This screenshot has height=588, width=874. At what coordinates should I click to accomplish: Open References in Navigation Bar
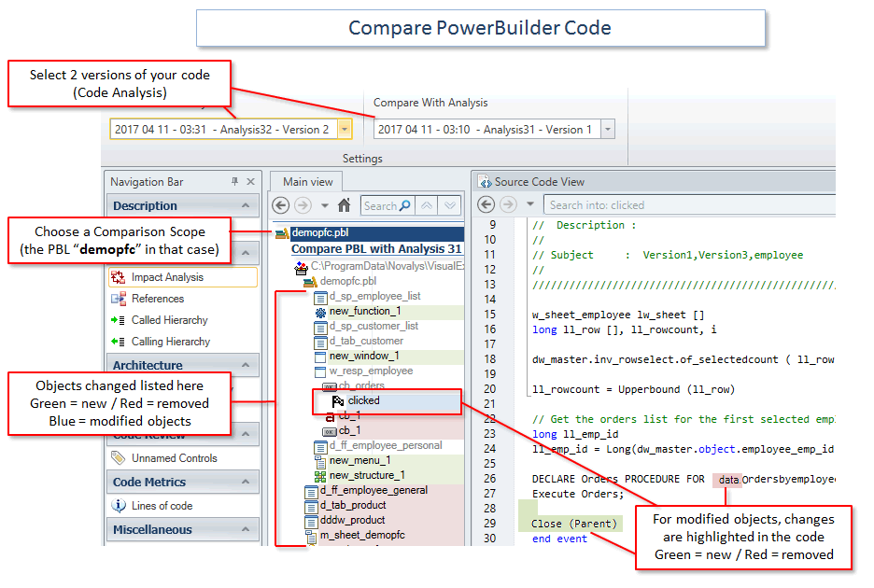(x=158, y=299)
